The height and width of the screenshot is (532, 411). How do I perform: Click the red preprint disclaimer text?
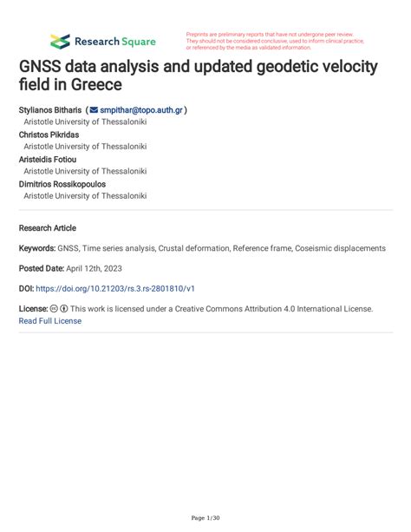(275, 41)
